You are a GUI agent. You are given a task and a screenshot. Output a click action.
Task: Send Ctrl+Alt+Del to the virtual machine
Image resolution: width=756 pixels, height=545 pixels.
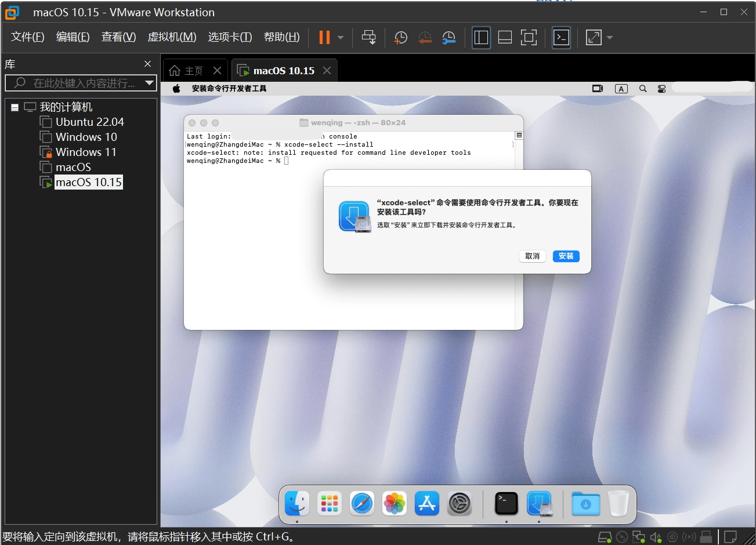pyautogui.click(x=368, y=38)
